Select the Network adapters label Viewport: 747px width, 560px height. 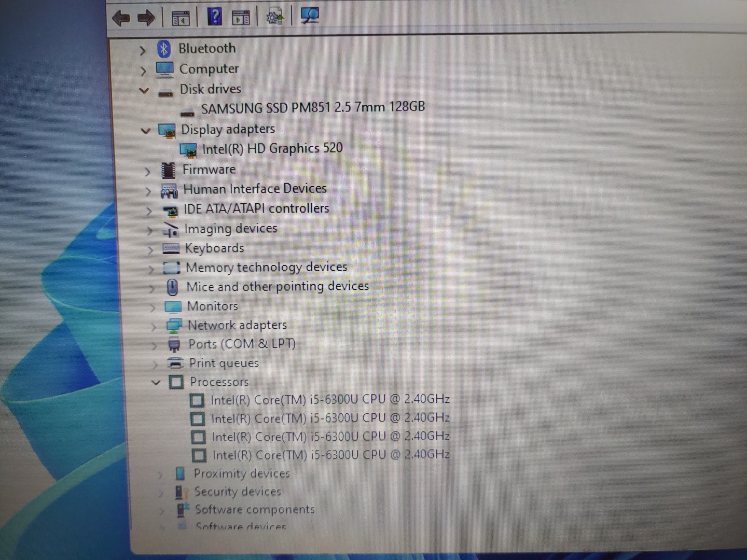(237, 325)
